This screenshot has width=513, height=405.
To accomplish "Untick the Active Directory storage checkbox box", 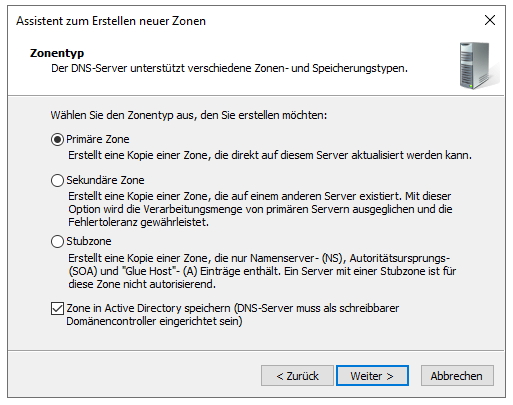I will [x=57, y=308].
